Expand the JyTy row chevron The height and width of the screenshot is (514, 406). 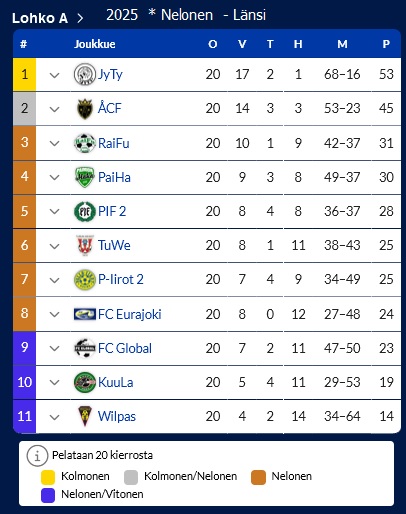pos(54,75)
